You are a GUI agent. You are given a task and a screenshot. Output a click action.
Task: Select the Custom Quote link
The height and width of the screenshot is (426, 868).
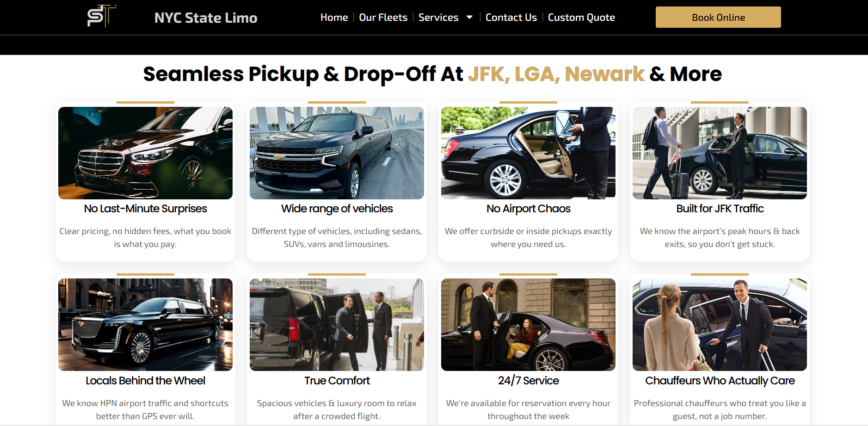click(581, 18)
